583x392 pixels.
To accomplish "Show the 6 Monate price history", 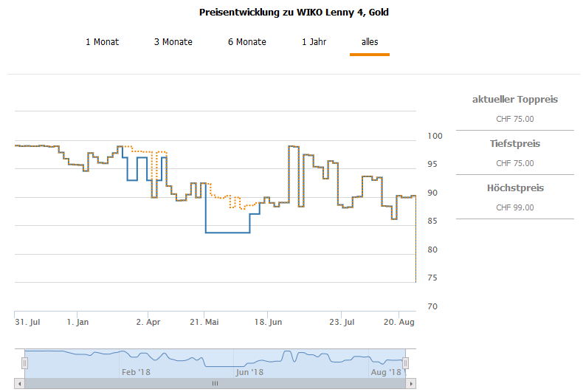I will 246,42.
